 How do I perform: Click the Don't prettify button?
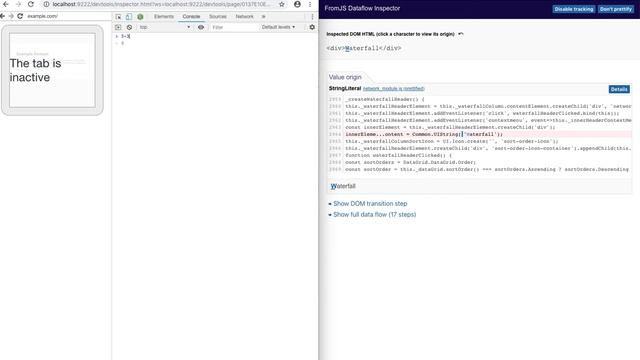point(616,9)
